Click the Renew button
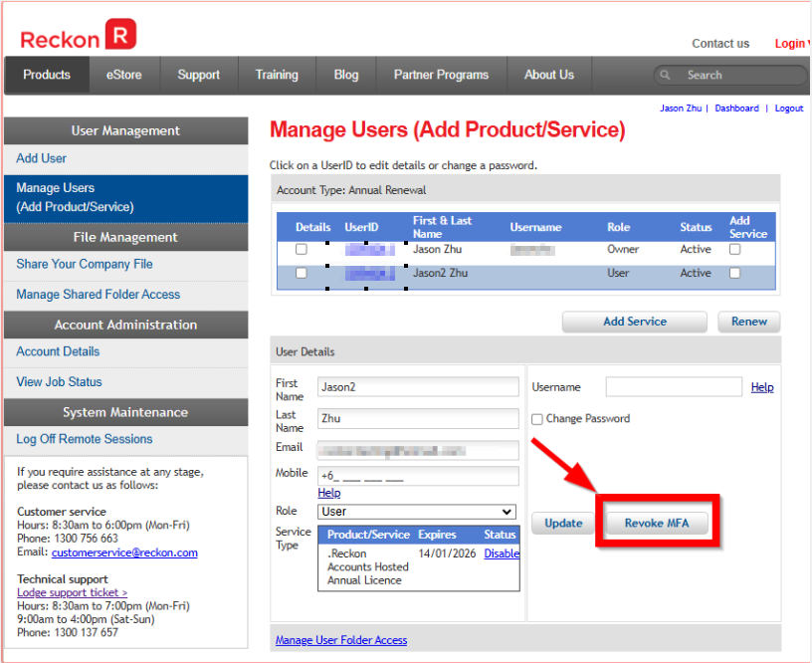 click(x=749, y=322)
